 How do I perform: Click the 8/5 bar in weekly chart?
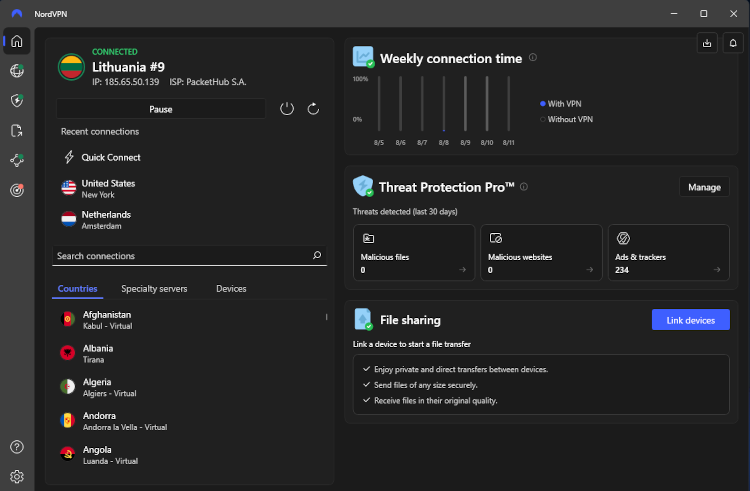[x=379, y=104]
